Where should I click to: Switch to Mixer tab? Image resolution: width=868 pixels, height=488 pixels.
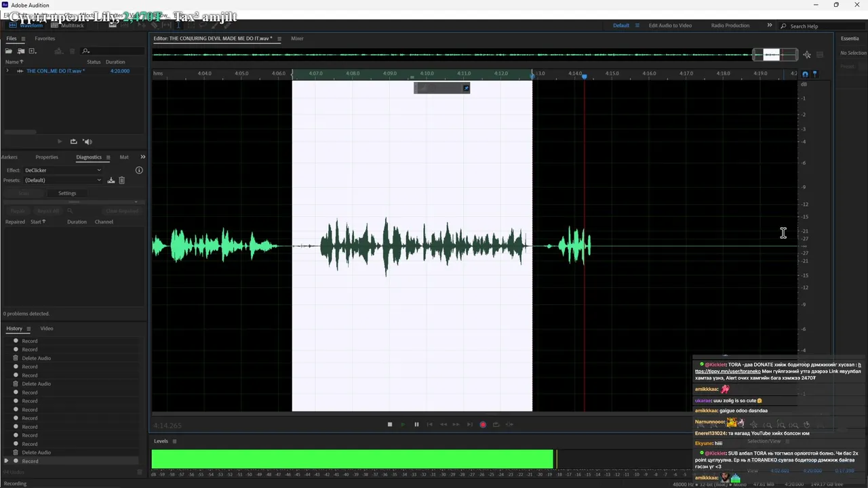[x=297, y=39]
